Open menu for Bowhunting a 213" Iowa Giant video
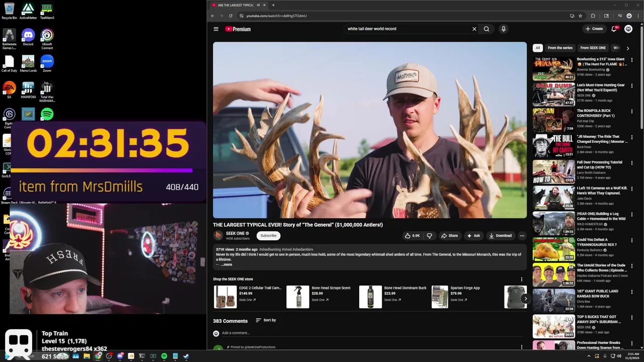Image resolution: width=644 pixels, height=362 pixels. pos(632,60)
